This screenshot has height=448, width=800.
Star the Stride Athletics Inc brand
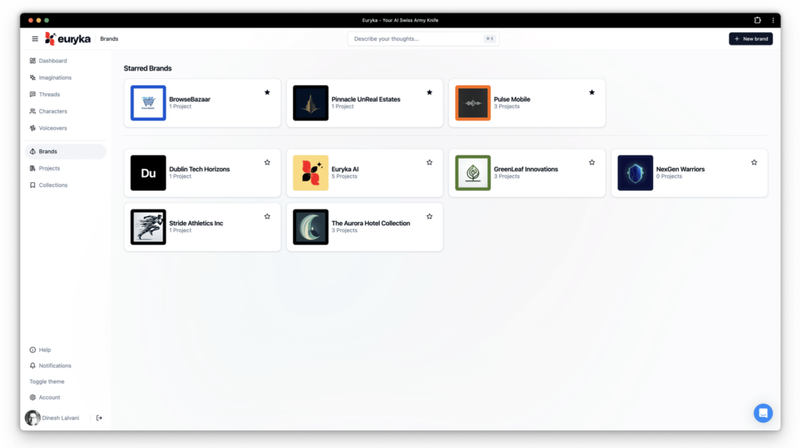click(267, 216)
